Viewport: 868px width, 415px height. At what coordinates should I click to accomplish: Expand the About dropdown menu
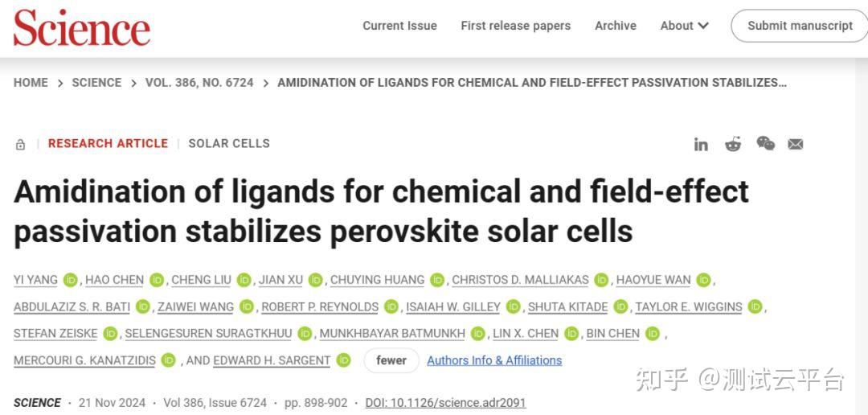[684, 26]
